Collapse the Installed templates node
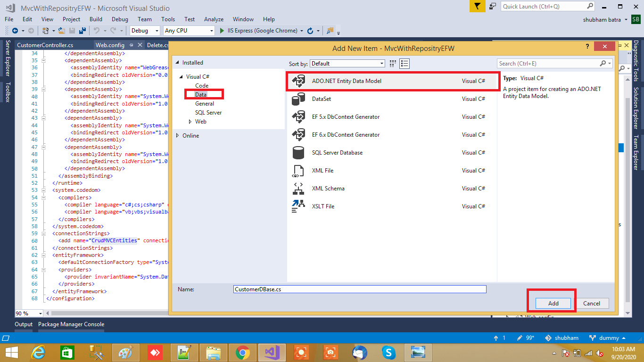 [x=178, y=63]
